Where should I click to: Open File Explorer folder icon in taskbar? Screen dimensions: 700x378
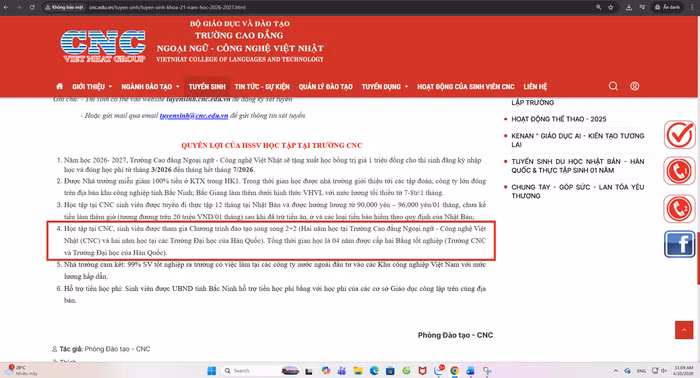tap(358, 370)
